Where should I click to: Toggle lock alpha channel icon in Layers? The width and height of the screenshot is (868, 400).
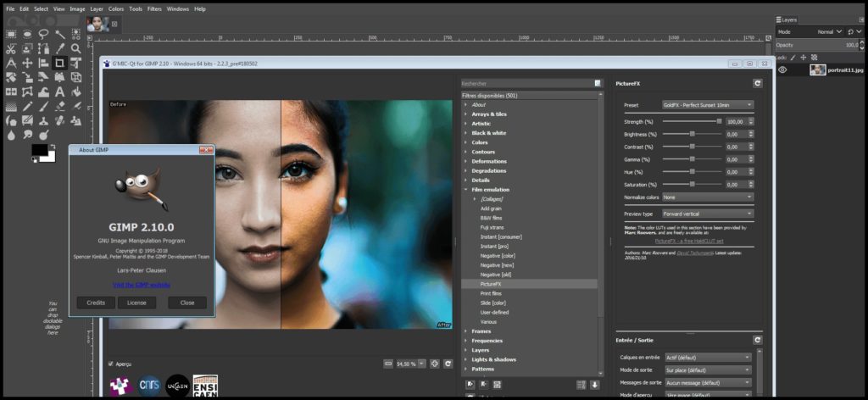click(814, 57)
